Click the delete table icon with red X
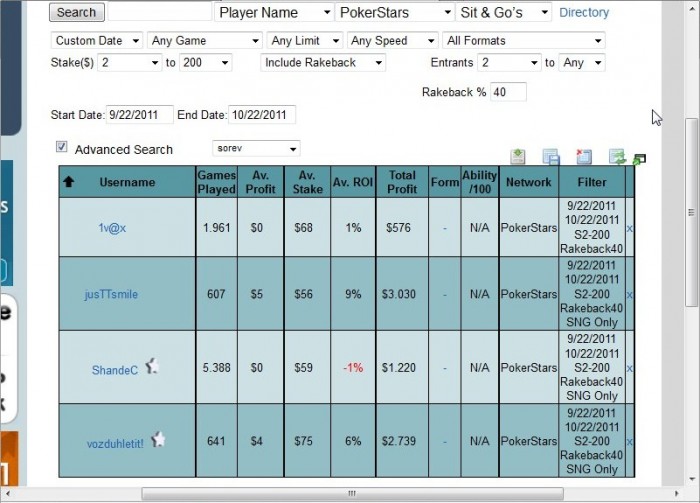 [583, 157]
